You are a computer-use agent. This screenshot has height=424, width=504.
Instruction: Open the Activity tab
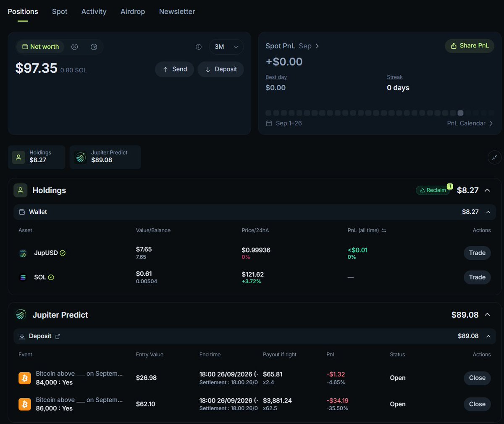pyautogui.click(x=94, y=11)
